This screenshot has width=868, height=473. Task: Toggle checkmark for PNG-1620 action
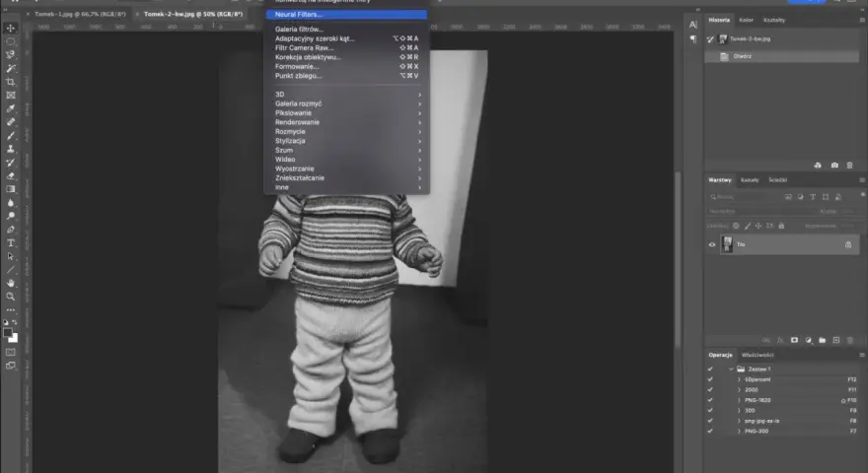coord(710,400)
